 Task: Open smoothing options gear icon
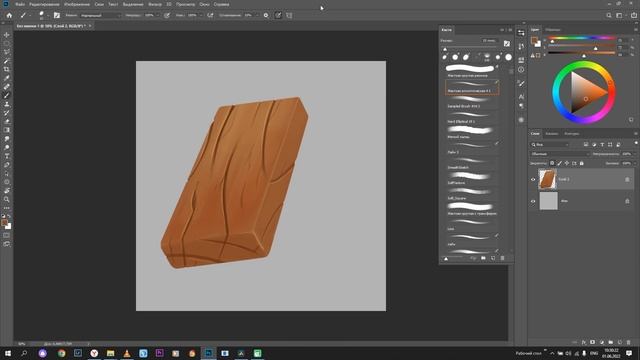266,16
